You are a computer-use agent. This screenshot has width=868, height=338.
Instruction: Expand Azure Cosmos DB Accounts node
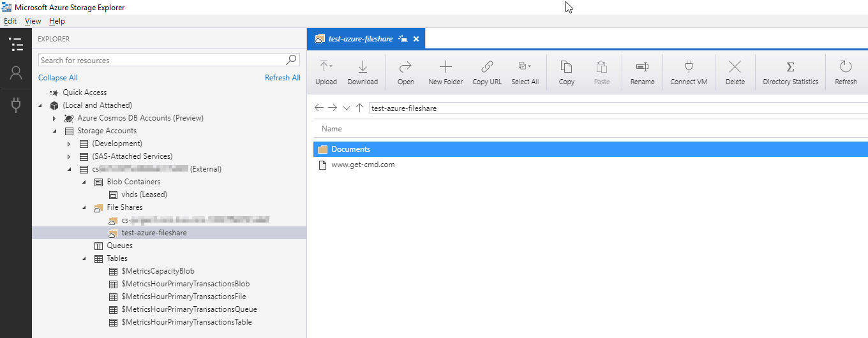[x=54, y=118]
